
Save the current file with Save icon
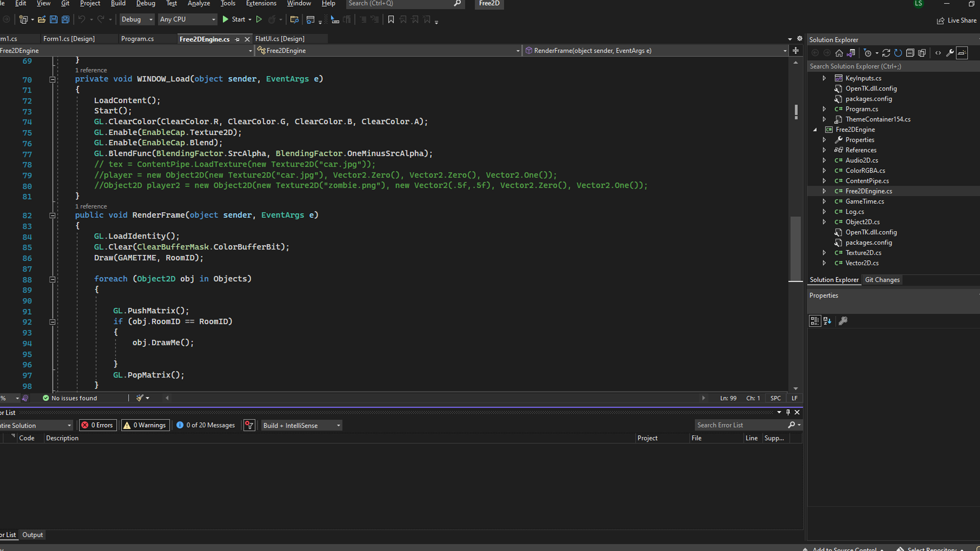53,19
